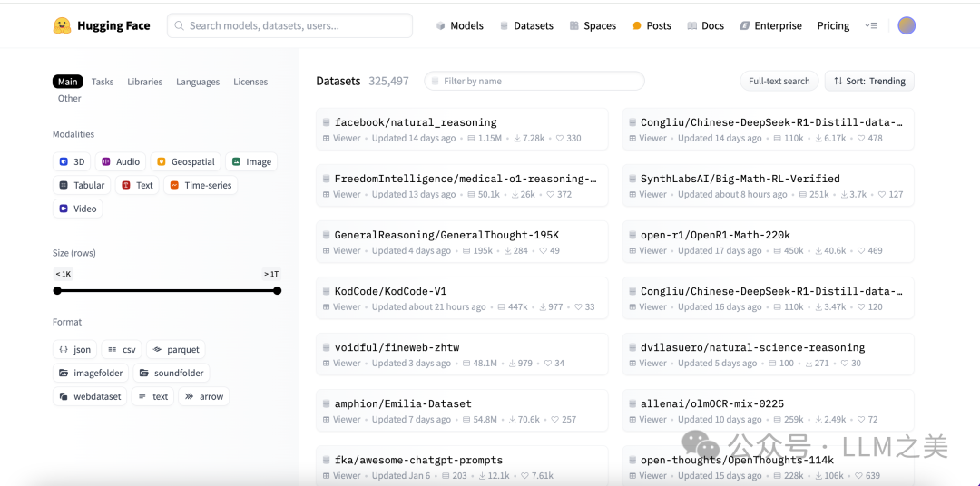980x486 pixels.
Task: Open Models in the top navigation
Action: pyautogui.click(x=460, y=25)
